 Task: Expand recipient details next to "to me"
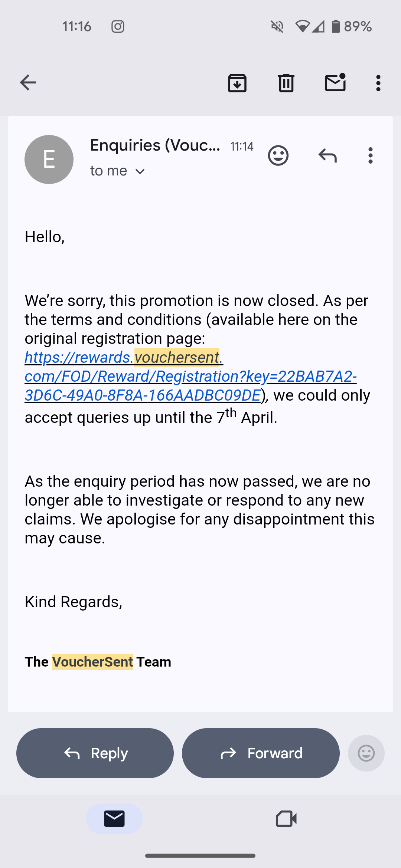(140, 171)
